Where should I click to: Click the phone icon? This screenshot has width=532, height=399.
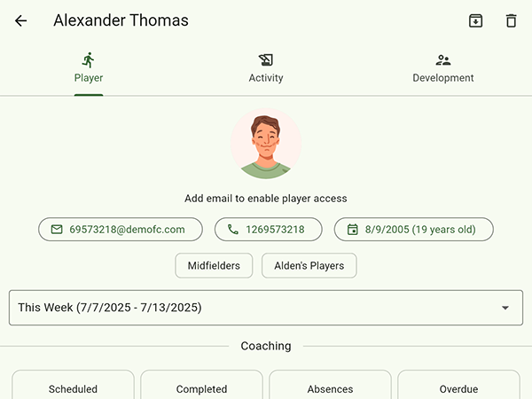click(233, 230)
